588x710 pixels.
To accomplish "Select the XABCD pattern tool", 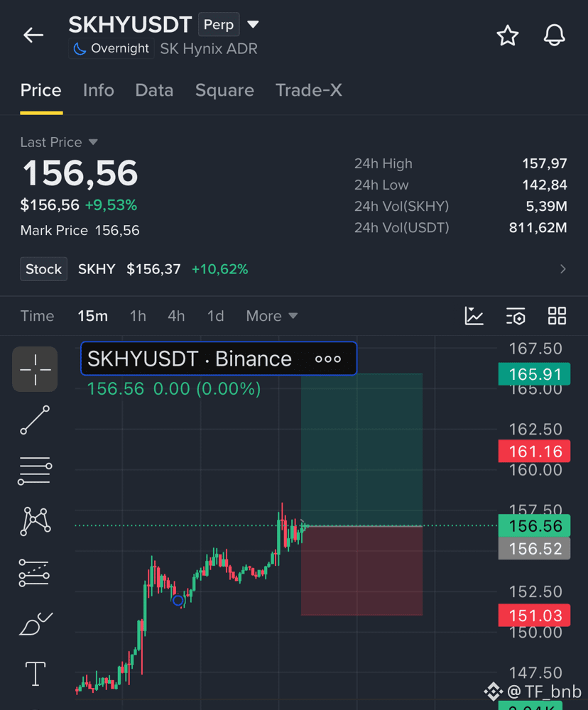I will [36, 521].
